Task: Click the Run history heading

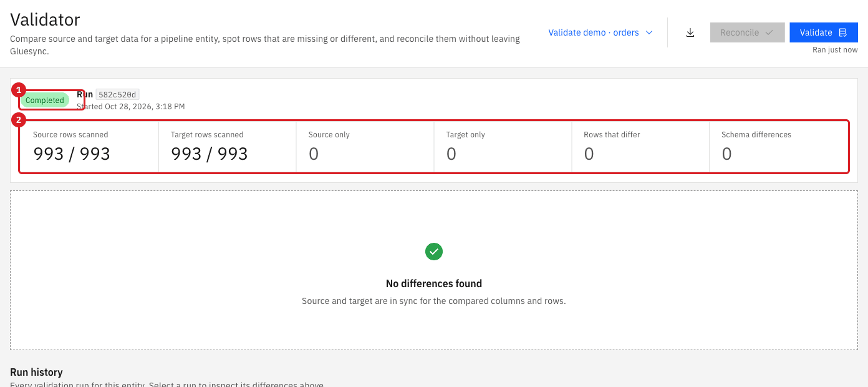Action: tap(36, 372)
